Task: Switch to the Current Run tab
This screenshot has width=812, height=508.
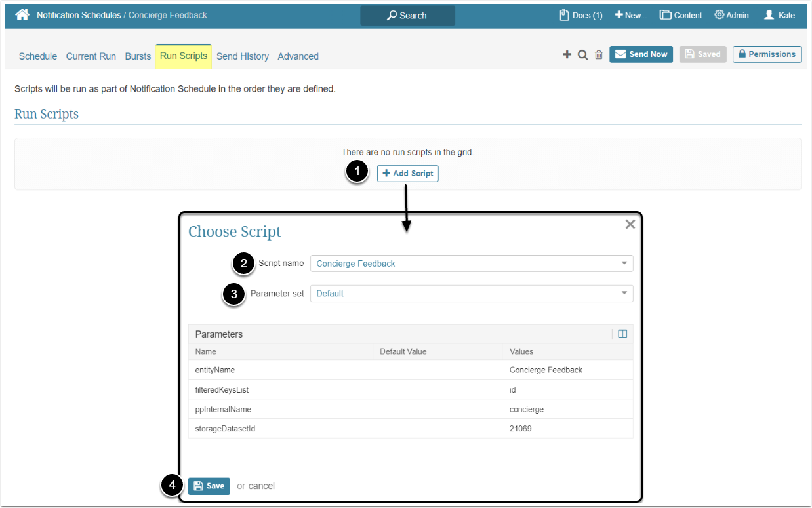Action: point(91,56)
